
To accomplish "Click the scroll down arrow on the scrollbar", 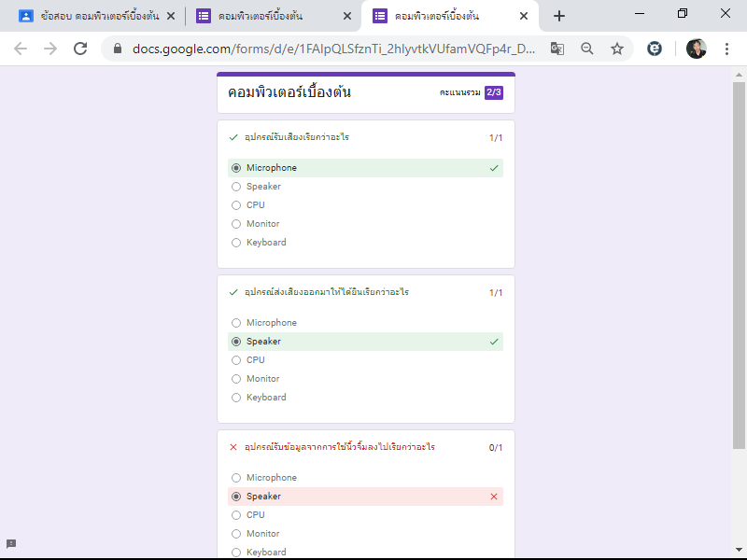I will click(739, 550).
